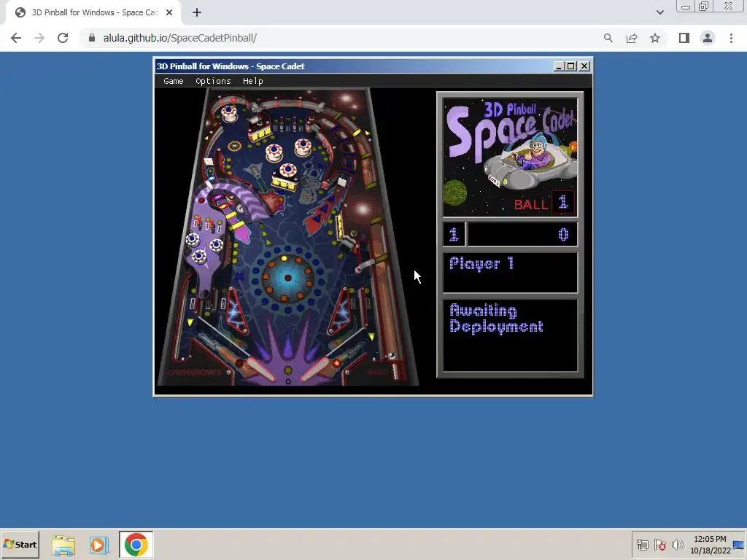Click the right slingshot kicker
The height and width of the screenshot is (560, 747).
tap(341, 309)
